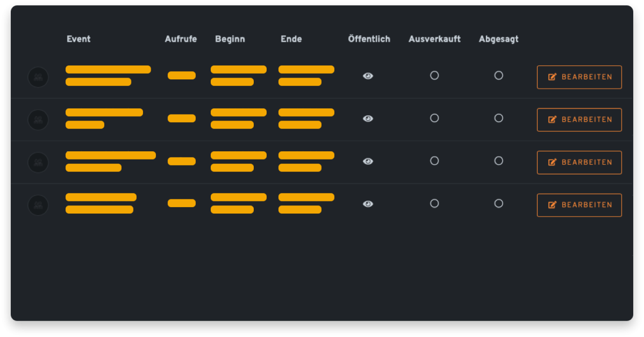Screen dimensions: 644x337
Task: Click the fourth row's event avatar icon
Action: [x=38, y=205]
